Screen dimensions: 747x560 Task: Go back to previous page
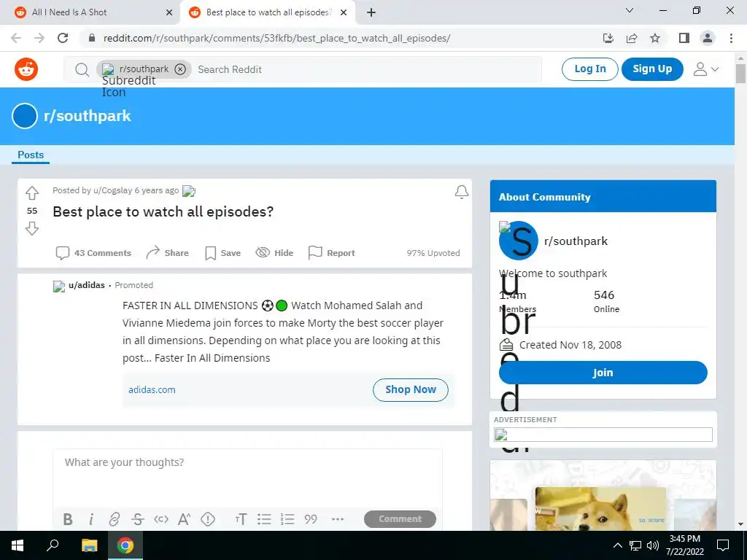(16, 38)
